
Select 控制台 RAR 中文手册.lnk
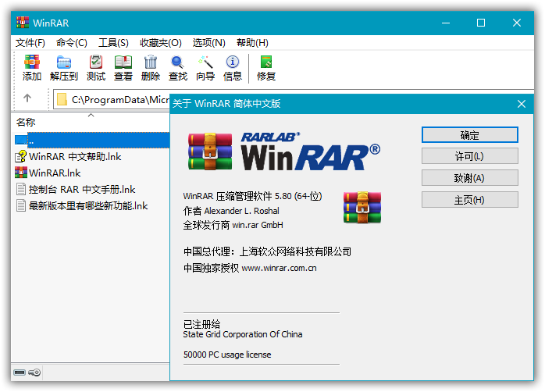pos(82,190)
